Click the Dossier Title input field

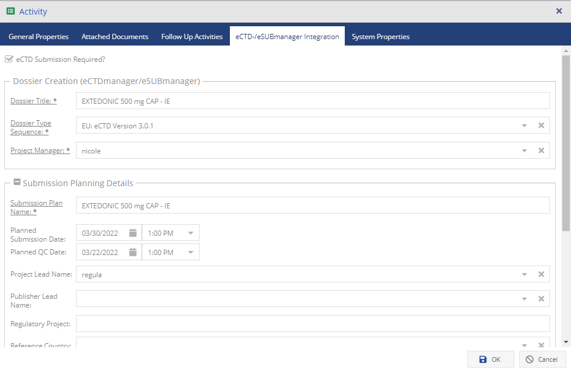[x=312, y=101]
